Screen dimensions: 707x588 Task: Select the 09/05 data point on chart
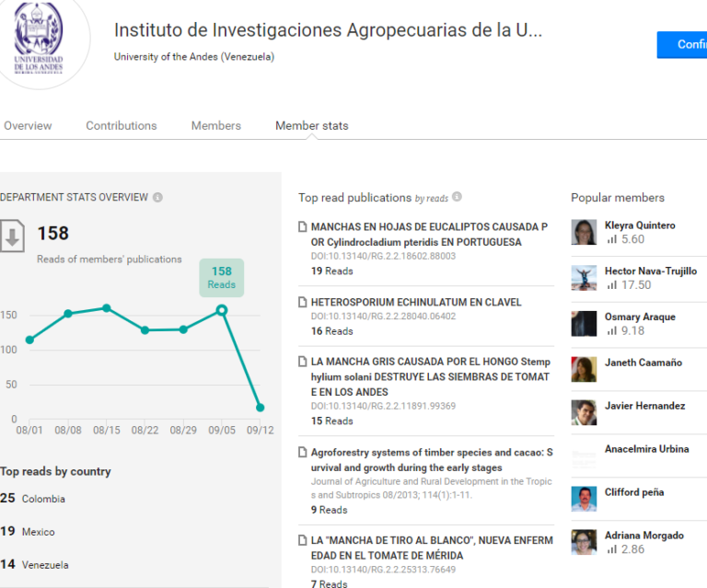221,310
